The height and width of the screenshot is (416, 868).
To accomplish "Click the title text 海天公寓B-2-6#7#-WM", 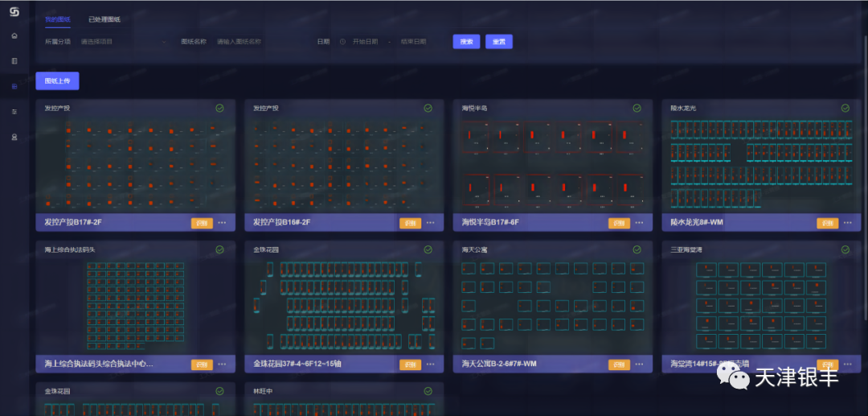I will coord(499,364).
